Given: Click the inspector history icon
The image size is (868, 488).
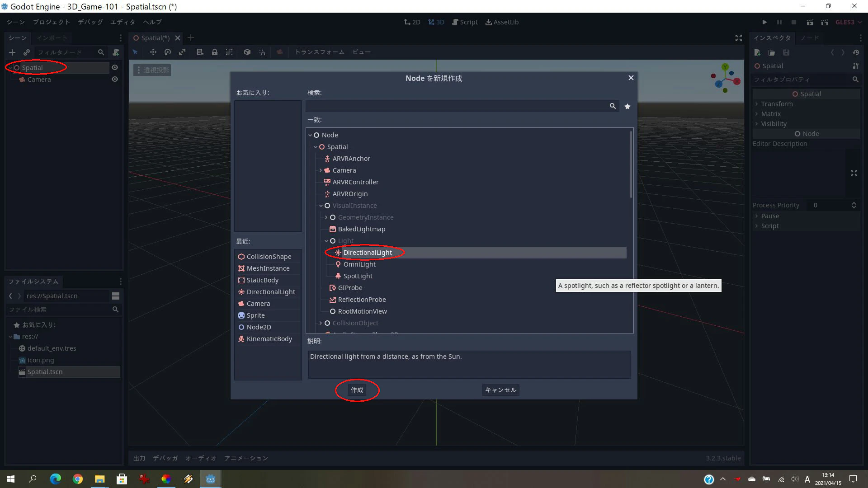Looking at the screenshot, I should coord(856,52).
